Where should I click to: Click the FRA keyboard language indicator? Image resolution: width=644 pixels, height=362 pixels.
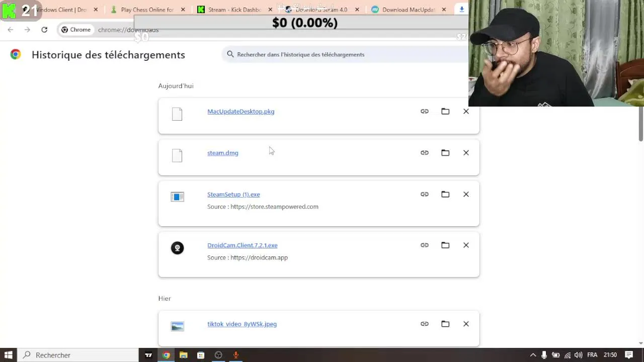[592, 355]
